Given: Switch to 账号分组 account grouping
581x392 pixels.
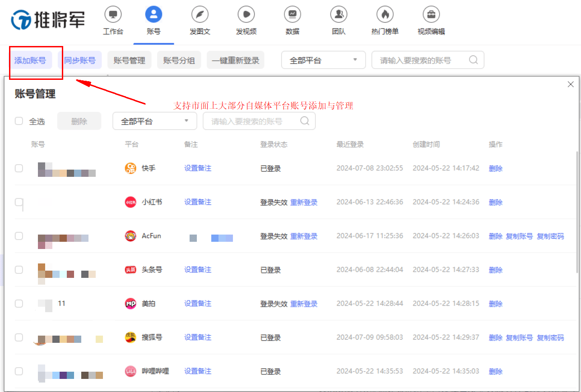Looking at the screenshot, I should coord(179,60).
